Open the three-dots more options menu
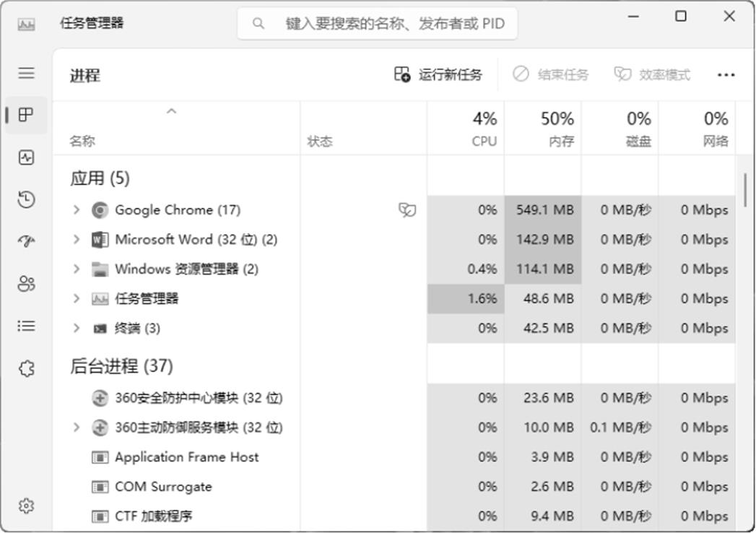The image size is (756, 533). [726, 75]
